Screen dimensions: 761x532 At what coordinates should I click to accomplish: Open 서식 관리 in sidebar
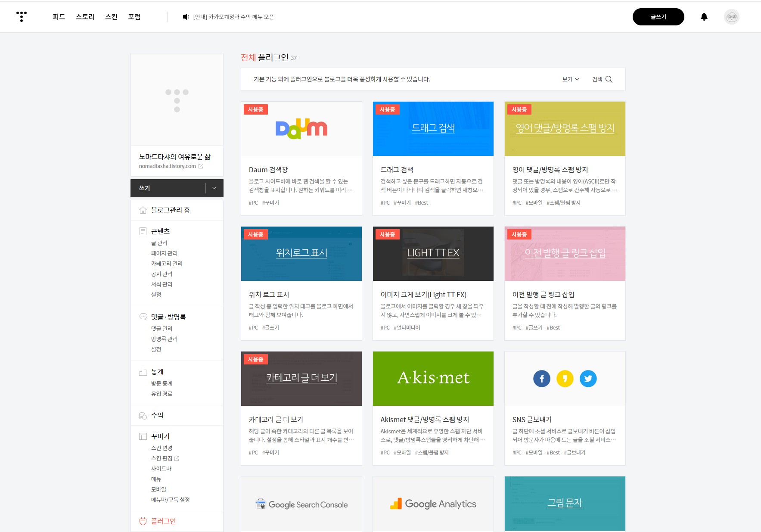[162, 284]
